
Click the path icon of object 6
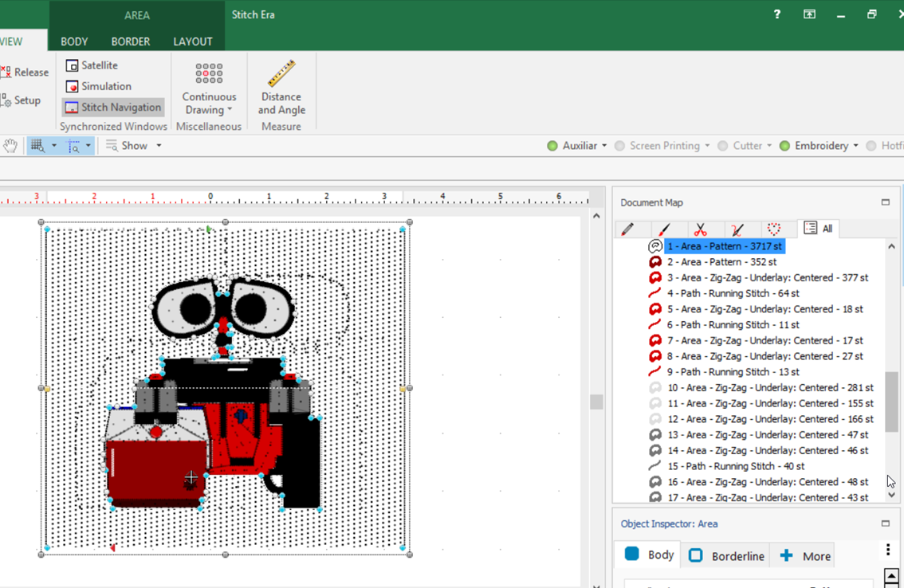655,324
